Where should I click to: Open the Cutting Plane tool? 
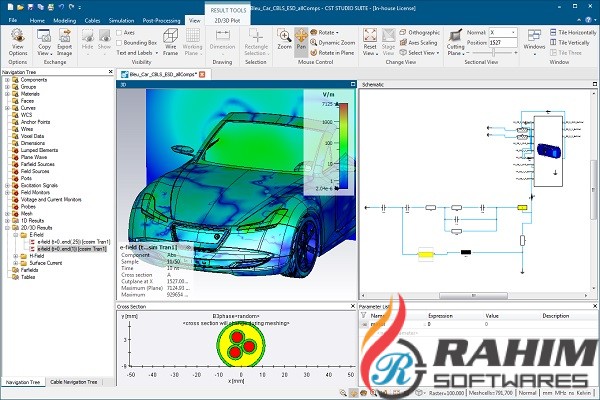click(x=455, y=42)
